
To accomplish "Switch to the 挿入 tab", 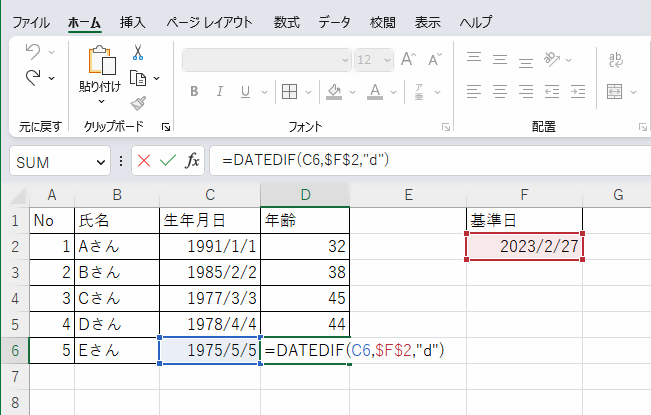I will click(133, 22).
